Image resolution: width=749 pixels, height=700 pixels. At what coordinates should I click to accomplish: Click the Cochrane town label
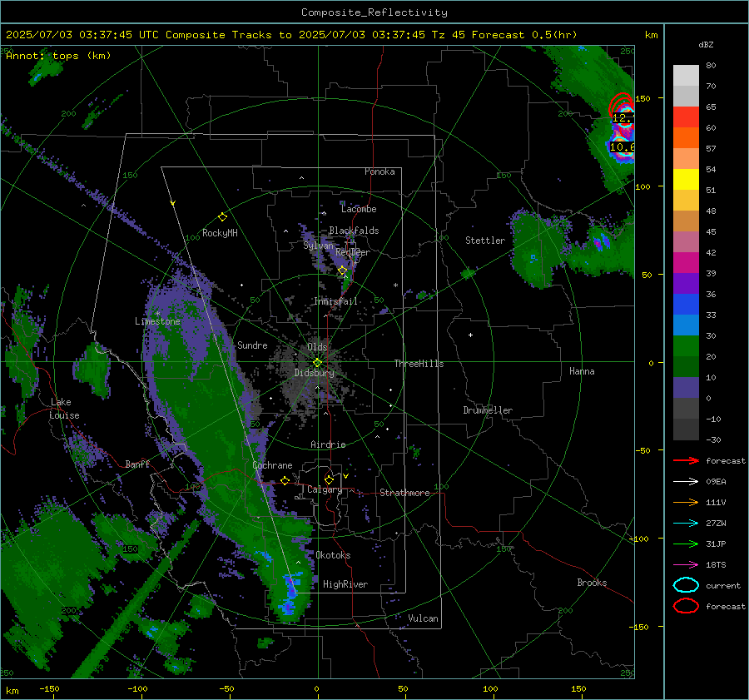[272, 465]
